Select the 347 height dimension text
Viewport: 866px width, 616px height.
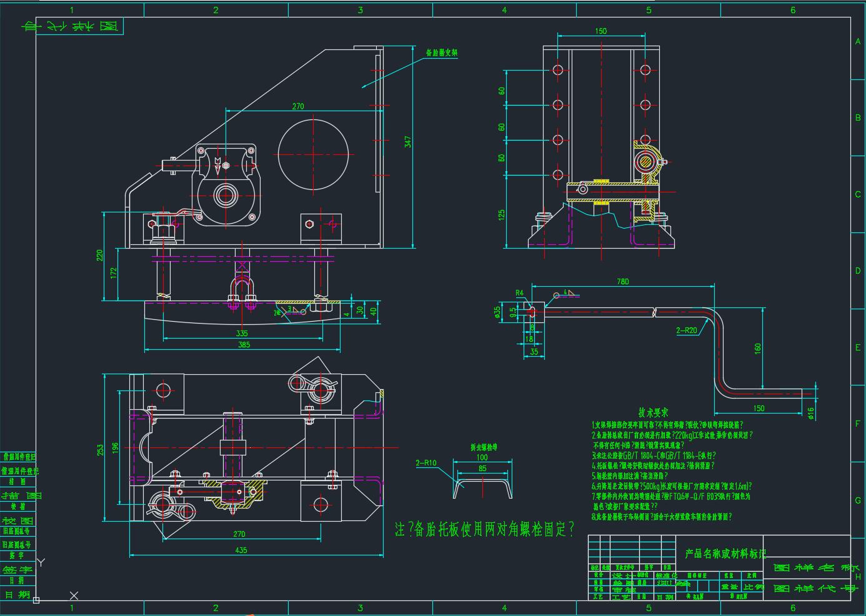tap(408, 142)
